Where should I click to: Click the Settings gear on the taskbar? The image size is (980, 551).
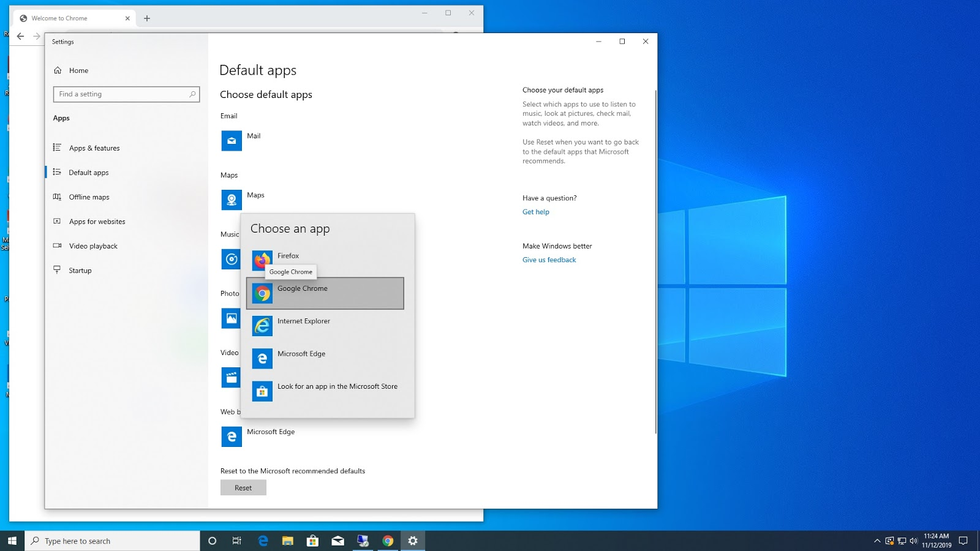coord(413,541)
